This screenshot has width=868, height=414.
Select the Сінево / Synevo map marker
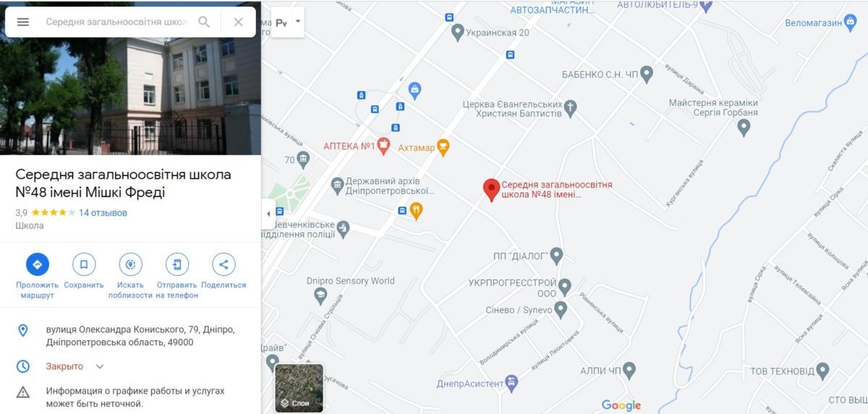click(560, 309)
